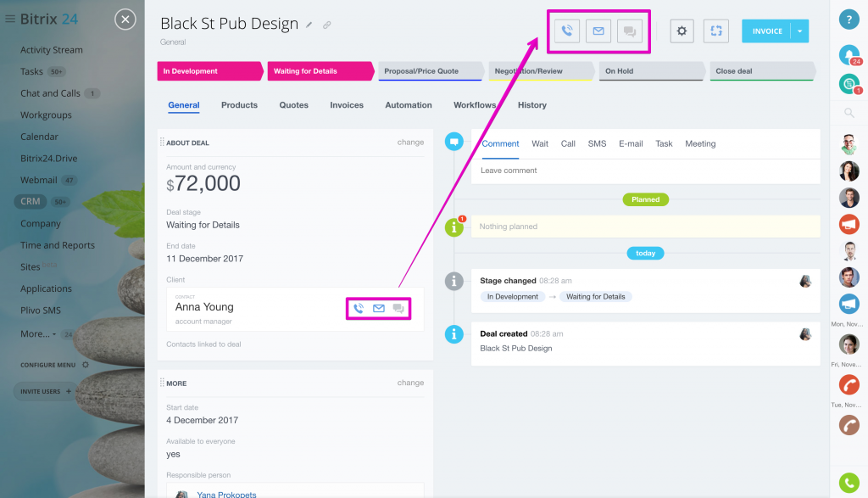Open deal settings gear button
The image size is (868, 498).
[682, 31]
